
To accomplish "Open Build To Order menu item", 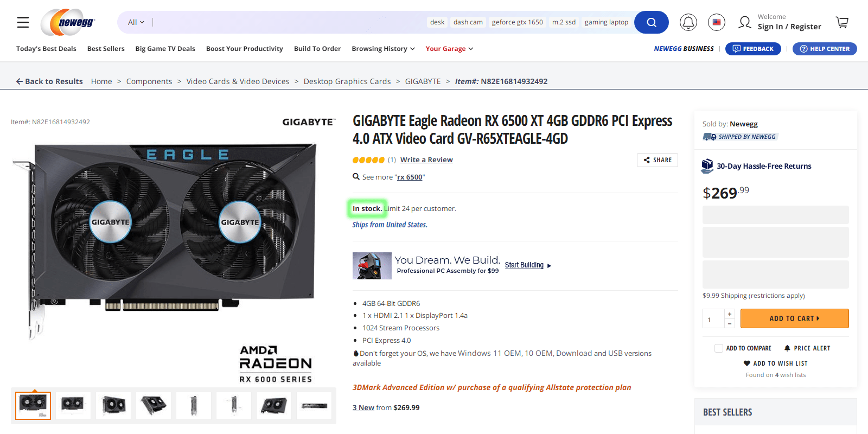I will pos(317,49).
